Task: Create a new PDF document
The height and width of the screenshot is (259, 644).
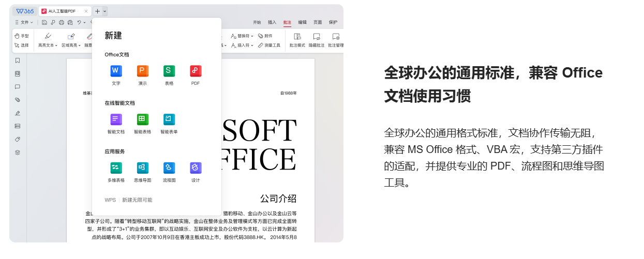Action: coord(196,71)
